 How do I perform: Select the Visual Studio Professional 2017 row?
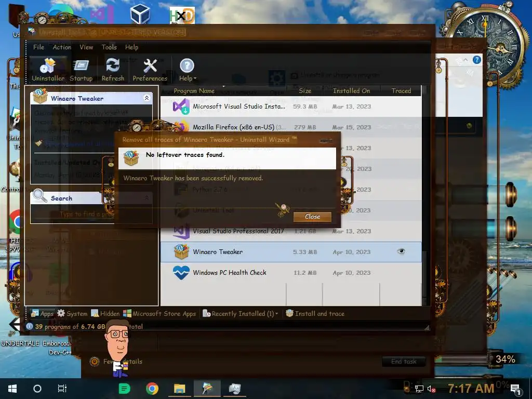pos(291,231)
